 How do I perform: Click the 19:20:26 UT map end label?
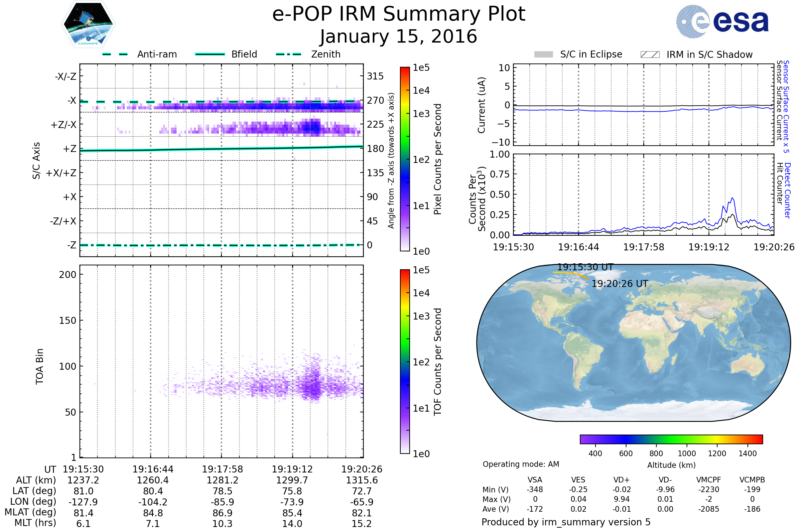(619, 284)
